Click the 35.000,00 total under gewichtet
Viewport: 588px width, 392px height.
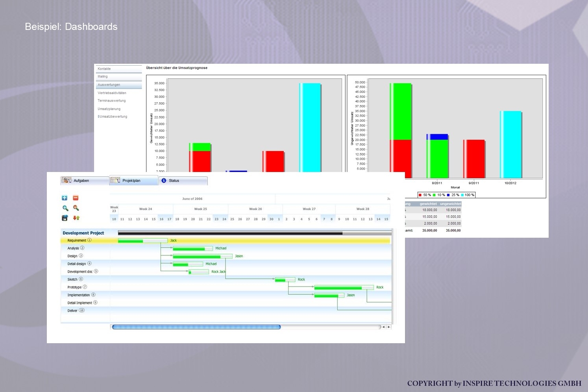coord(430,231)
